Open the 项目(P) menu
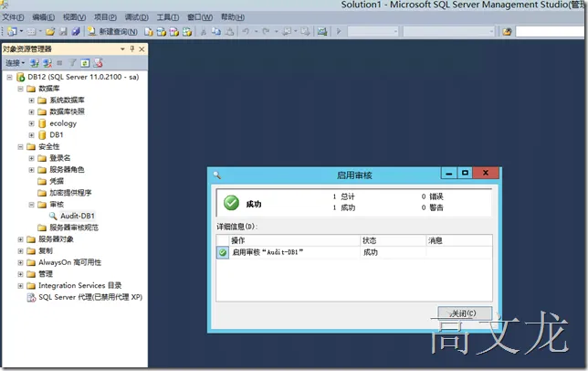588x371 pixels. 105,17
